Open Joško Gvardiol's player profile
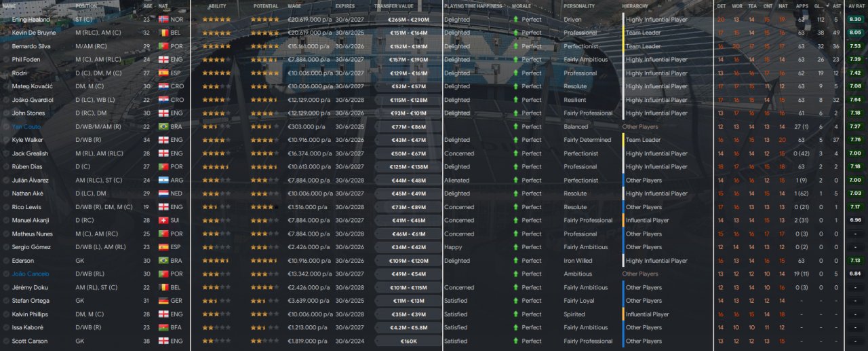This screenshot has height=351, width=868. coord(32,100)
